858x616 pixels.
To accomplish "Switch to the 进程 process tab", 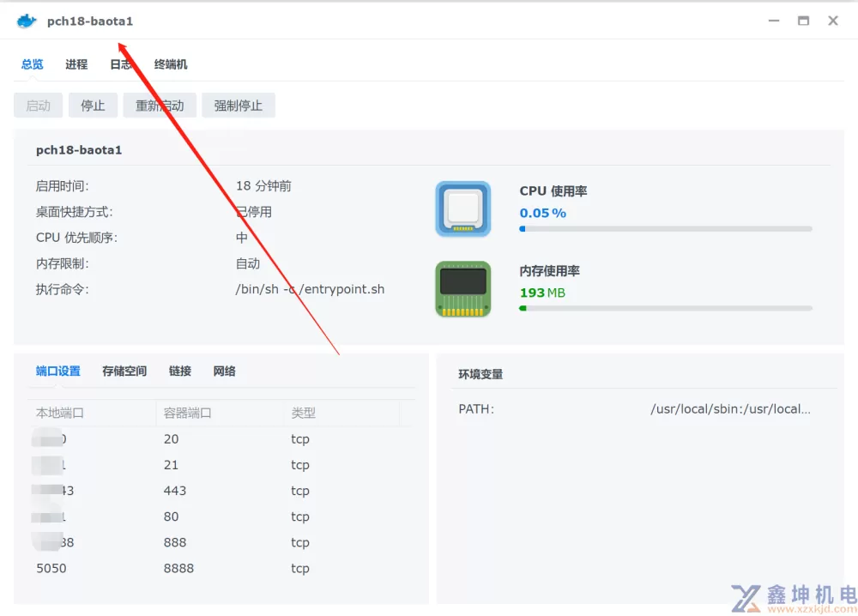I will 76,64.
